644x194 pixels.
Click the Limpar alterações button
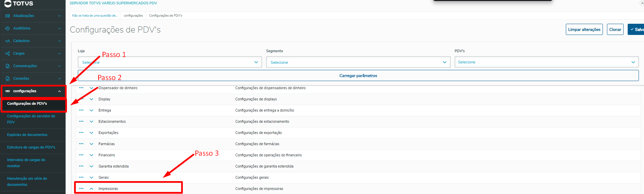[584, 30]
